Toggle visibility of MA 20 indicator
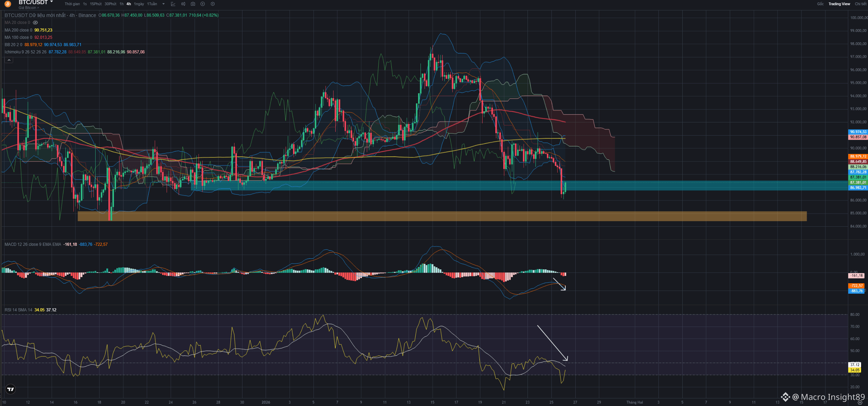Image resolution: width=868 pixels, height=406 pixels. [35, 23]
